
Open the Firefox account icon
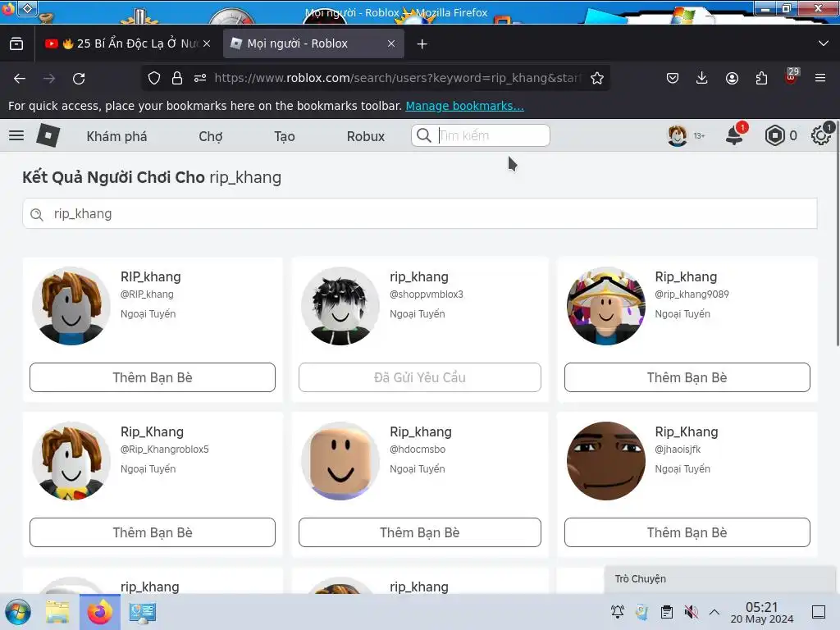732,78
